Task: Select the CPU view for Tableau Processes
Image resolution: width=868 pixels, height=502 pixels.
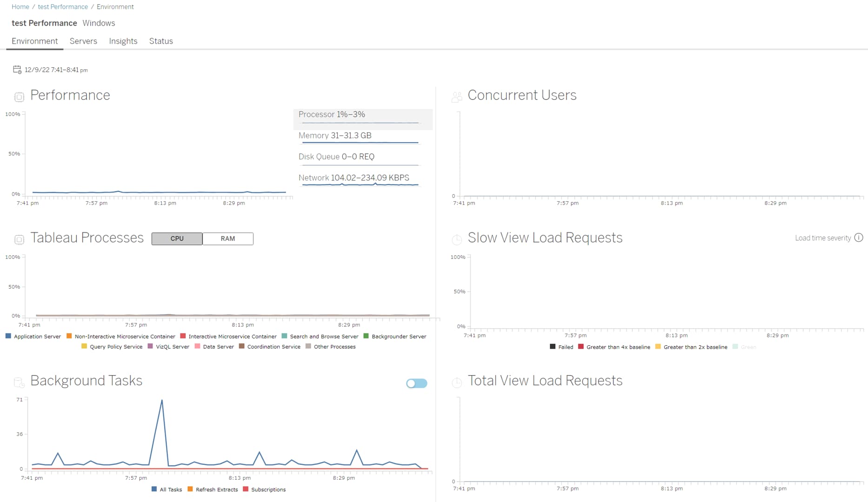Action: 177,238
